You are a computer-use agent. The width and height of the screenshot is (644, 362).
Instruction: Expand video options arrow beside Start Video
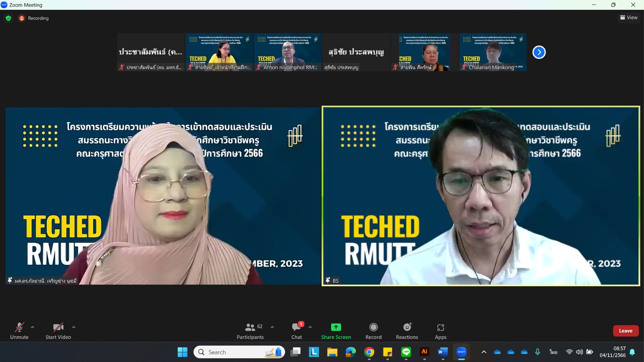click(x=74, y=327)
